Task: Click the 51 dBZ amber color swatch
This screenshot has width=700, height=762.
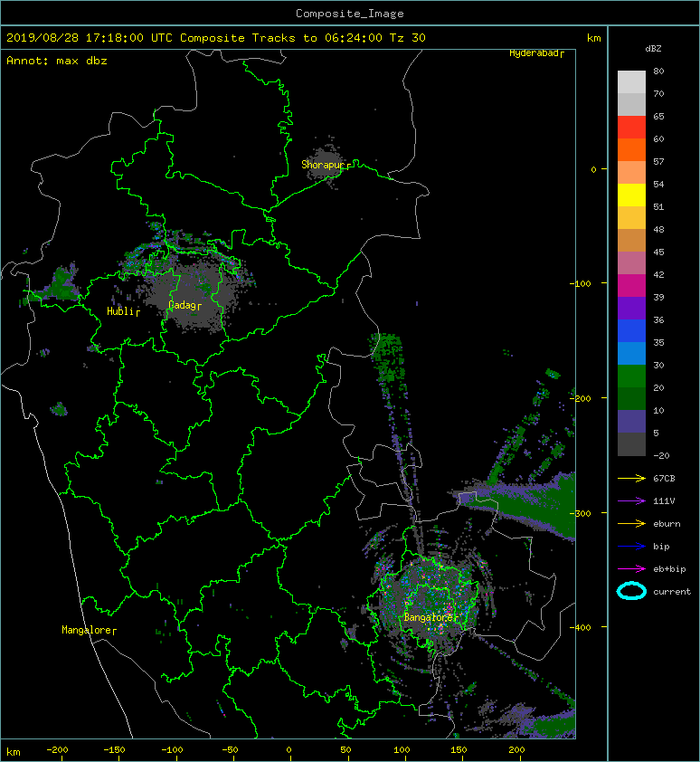Action: click(x=631, y=217)
